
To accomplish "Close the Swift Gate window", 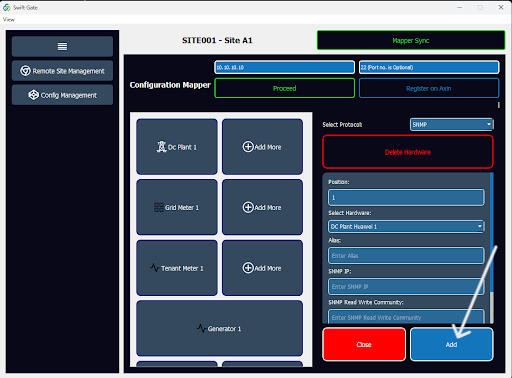I will tap(501, 7).
